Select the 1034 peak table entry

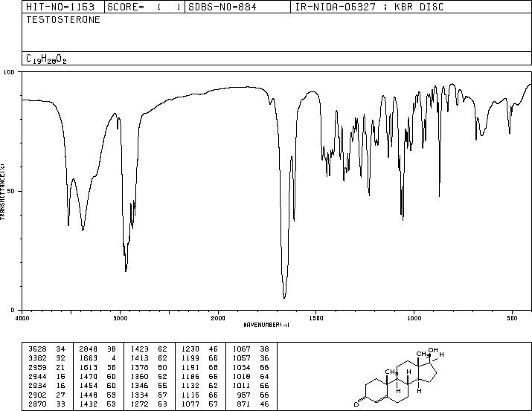251,367
